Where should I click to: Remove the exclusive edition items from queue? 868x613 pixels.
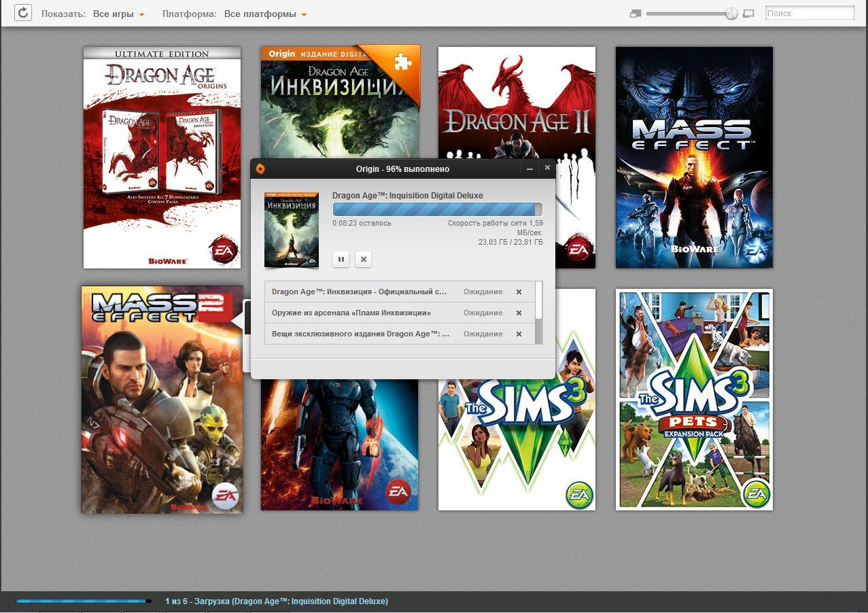pos(519,334)
